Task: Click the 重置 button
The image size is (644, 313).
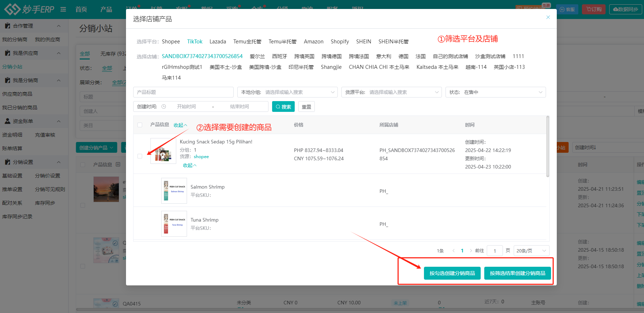Action: click(x=307, y=106)
